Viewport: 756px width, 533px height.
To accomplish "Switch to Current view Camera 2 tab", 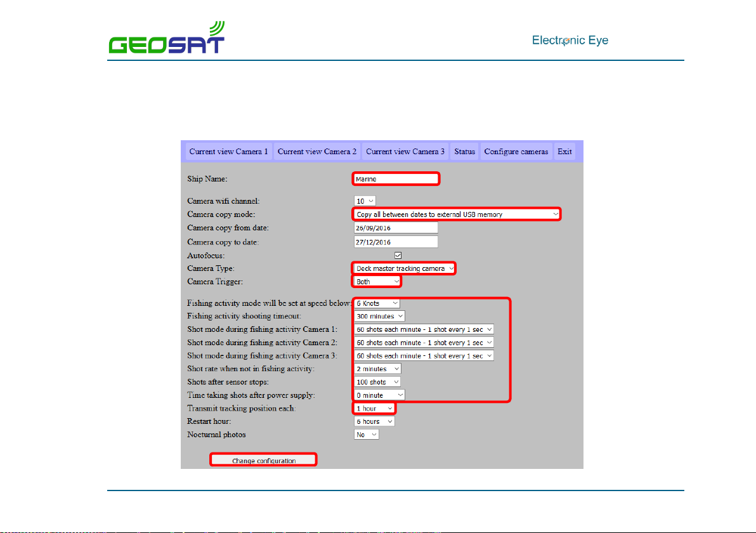I will tap(316, 152).
